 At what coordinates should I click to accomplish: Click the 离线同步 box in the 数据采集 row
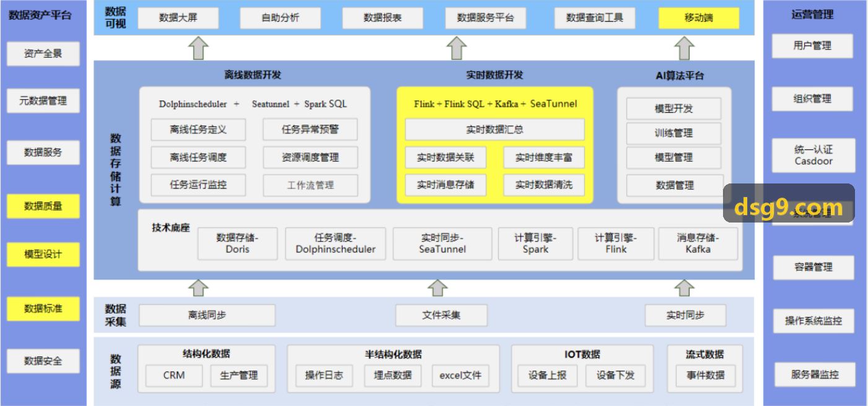click(x=207, y=315)
